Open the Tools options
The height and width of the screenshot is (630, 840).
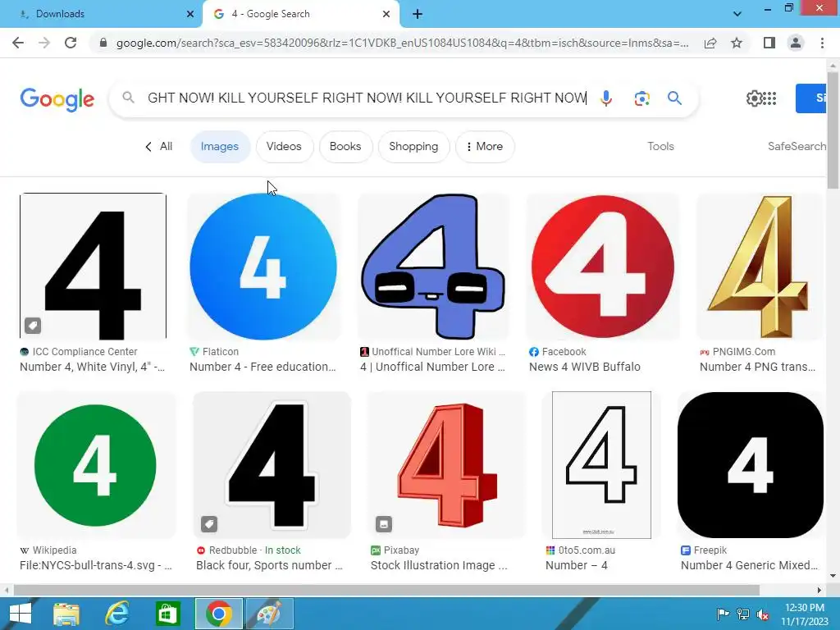coord(660,146)
